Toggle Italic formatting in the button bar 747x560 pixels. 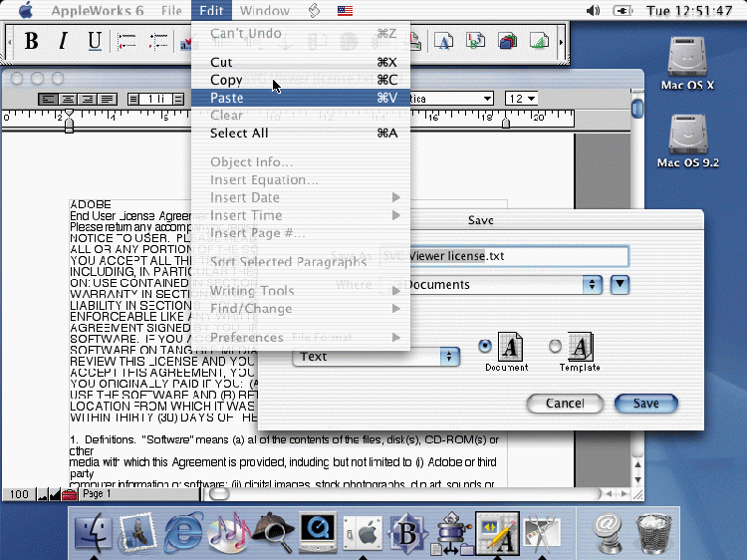click(x=63, y=41)
